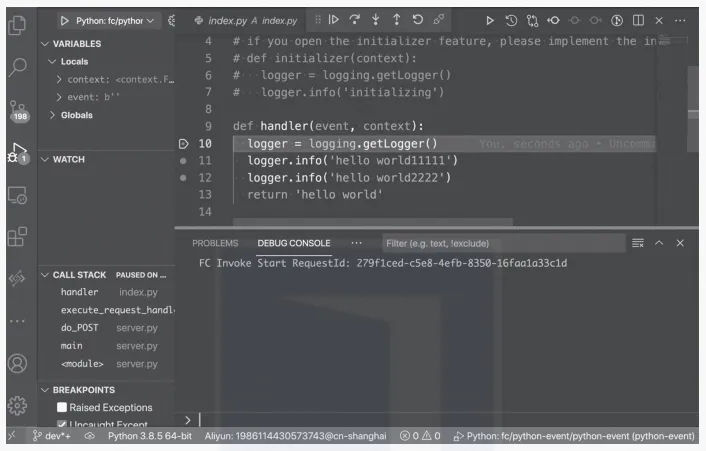This screenshot has width=706, height=451.
Task: Split the editor to the right
Action: [638, 20]
